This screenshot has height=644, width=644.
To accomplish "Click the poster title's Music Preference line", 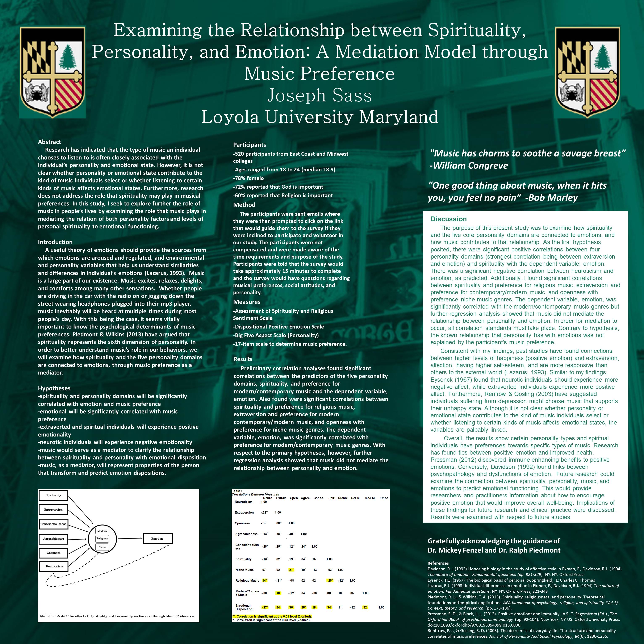I will 319,74.
